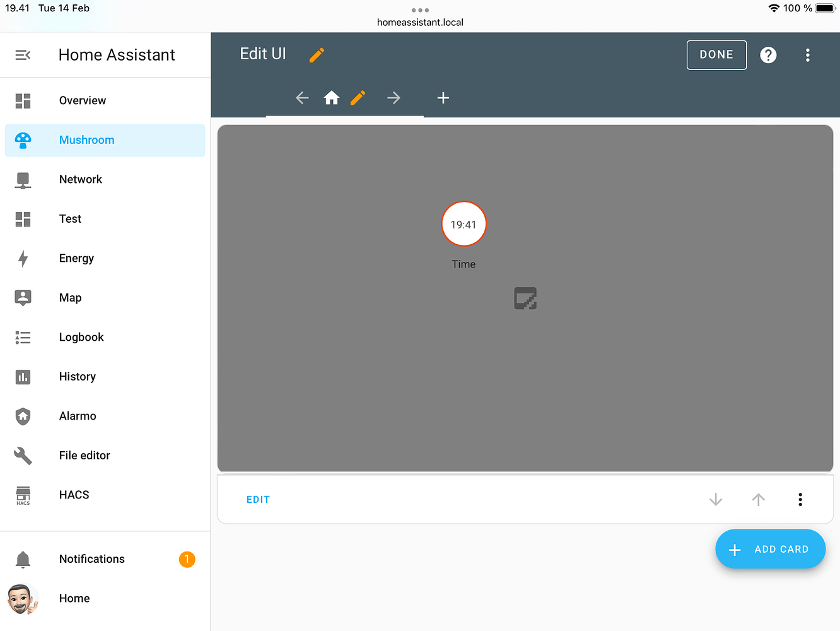Move the card down using the arrow
The image size is (840, 631).
tap(715, 499)
